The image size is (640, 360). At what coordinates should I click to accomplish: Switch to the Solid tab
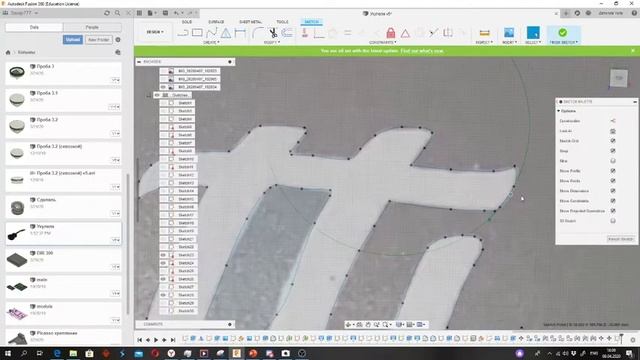pos(187,22)
